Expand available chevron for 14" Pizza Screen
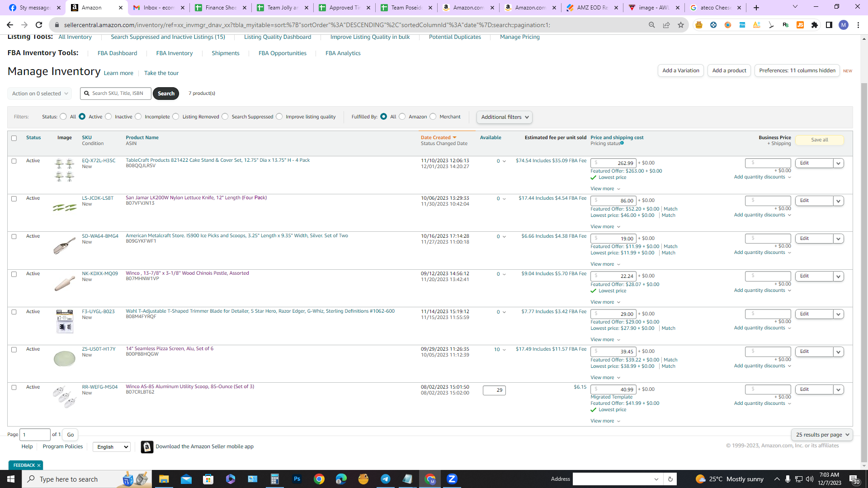Image resolution: width=868 pixels, height=488 pixels. coord(504,350)
